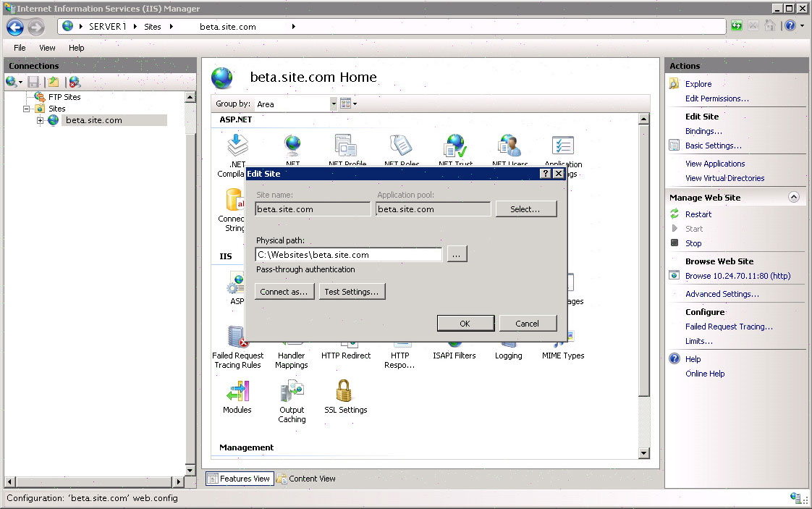Image resolution: width=812 pixels, height=509 pixels.
Task: Click the Up folder icon in Connections
Action: coord(54,82)
